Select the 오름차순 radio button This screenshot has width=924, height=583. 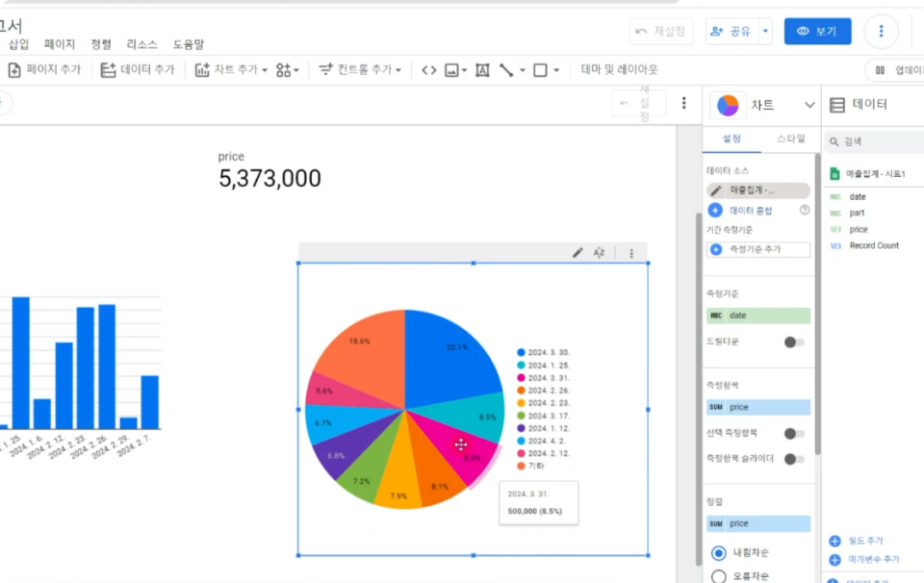718,576
